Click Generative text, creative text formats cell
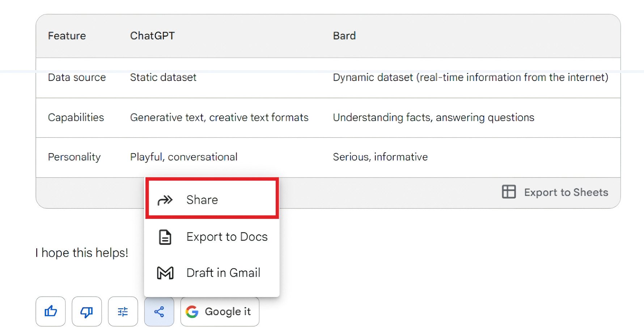This screenshot has width=644, height=336. pyautogui.click(x=219, y=117)
